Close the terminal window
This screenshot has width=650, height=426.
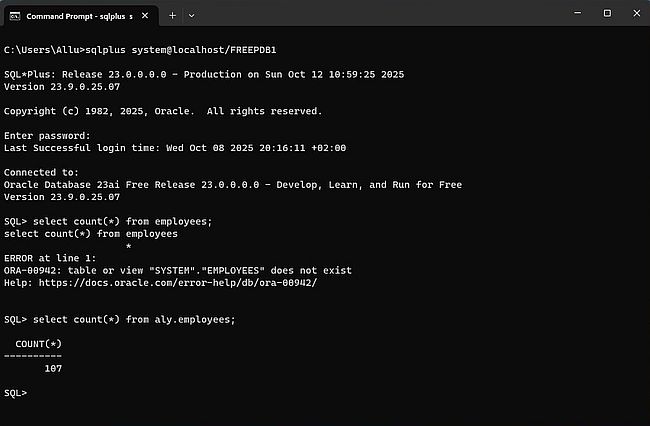[635, 13]
